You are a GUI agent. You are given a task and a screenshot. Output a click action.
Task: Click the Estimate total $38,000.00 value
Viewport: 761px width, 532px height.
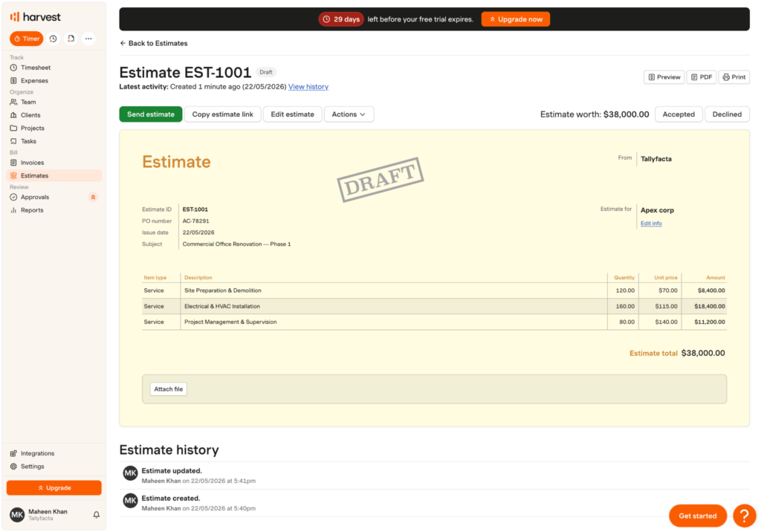pos(703,354)
